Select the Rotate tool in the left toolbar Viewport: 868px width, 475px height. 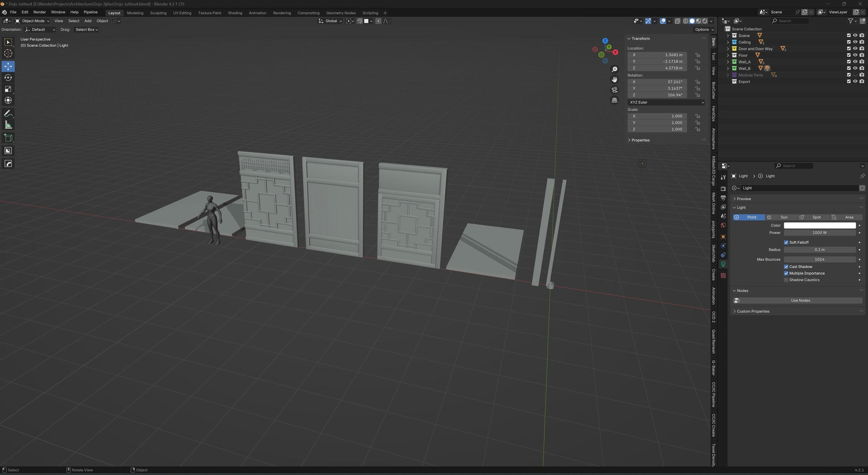click(x=8, y=78)
